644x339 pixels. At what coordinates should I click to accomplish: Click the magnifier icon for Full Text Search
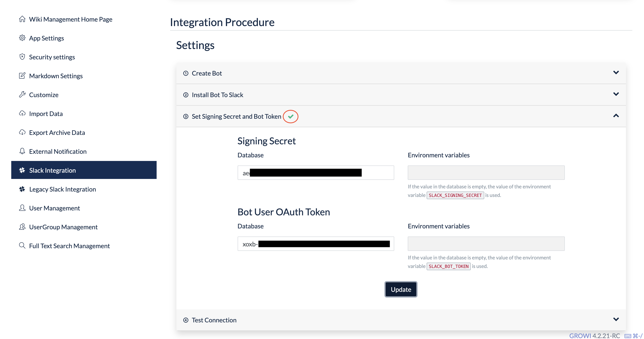(22, 245)
